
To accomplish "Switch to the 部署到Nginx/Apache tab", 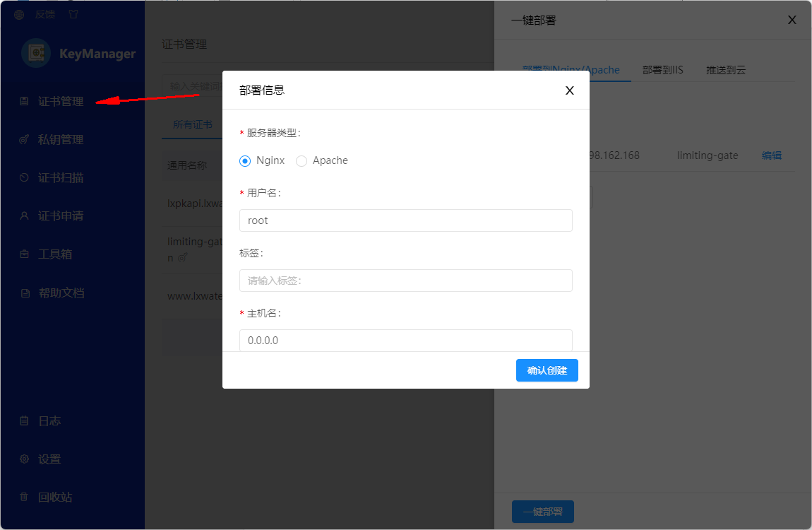I will pyautogui.click(x=571, y=70).
